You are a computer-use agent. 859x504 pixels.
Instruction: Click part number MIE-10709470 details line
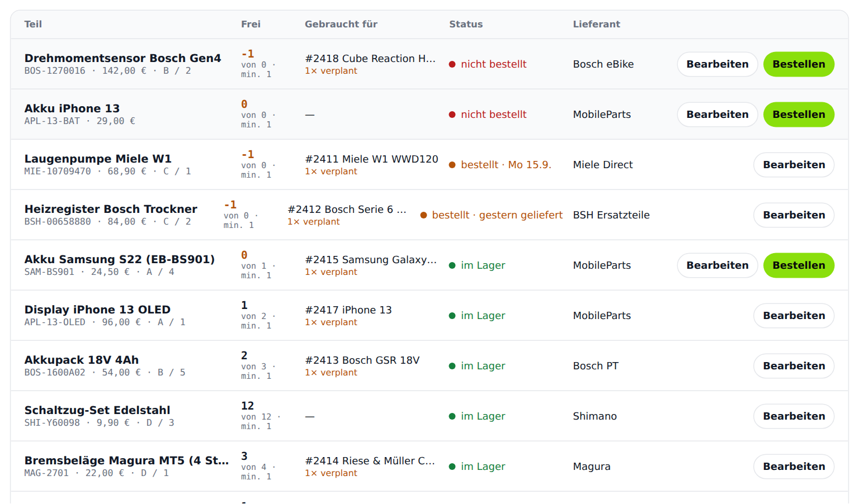point(107,172)
